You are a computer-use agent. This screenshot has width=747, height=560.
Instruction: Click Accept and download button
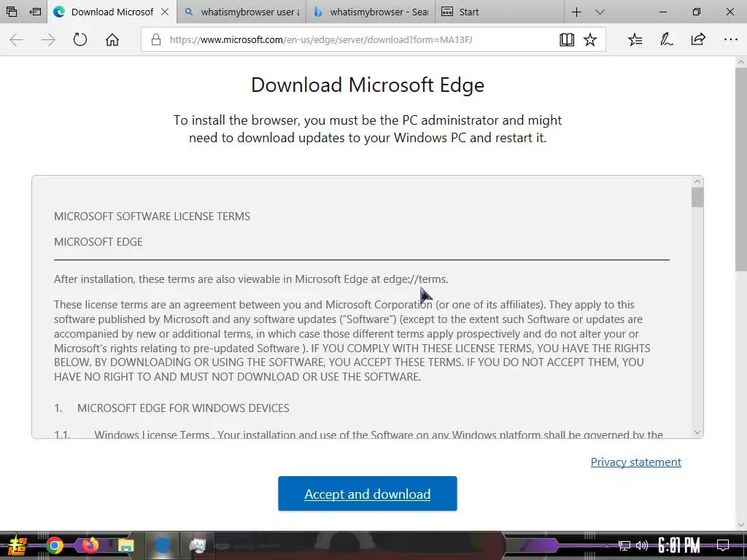click(x=368, y=494)
